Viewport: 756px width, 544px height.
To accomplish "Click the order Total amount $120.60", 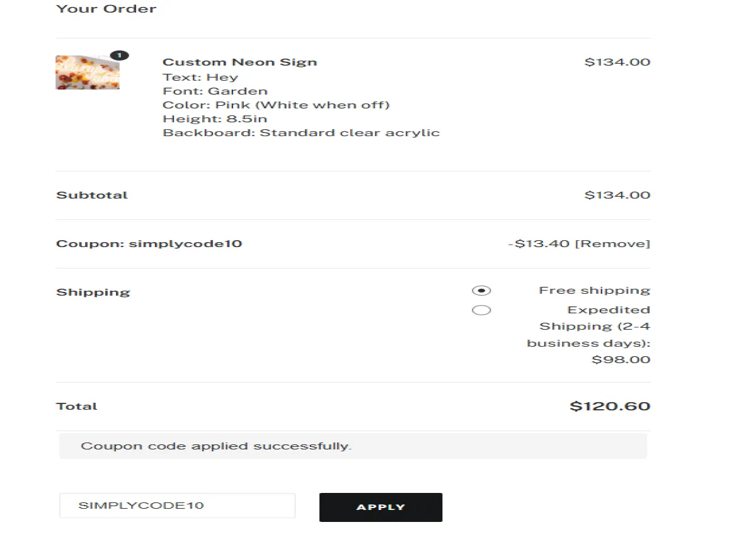I will [x=610, y=406].
